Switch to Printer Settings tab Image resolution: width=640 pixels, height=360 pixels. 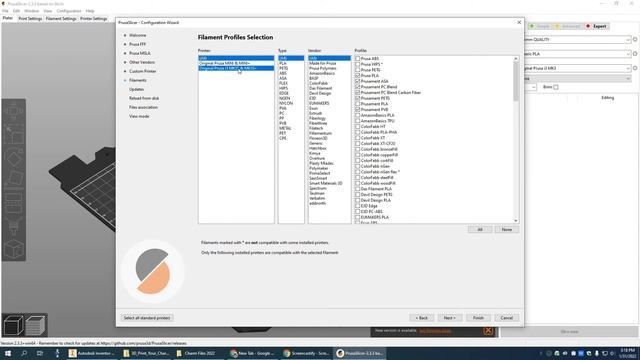(x=93, y=19)
